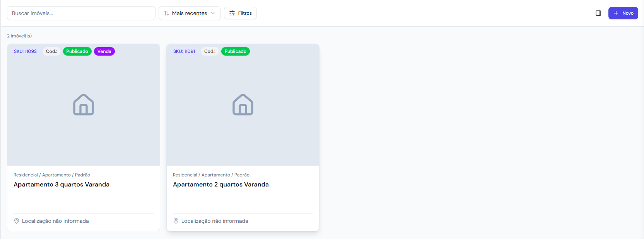Click the location pin icon on first card
644x239 pixels.
tap(17, 221)
